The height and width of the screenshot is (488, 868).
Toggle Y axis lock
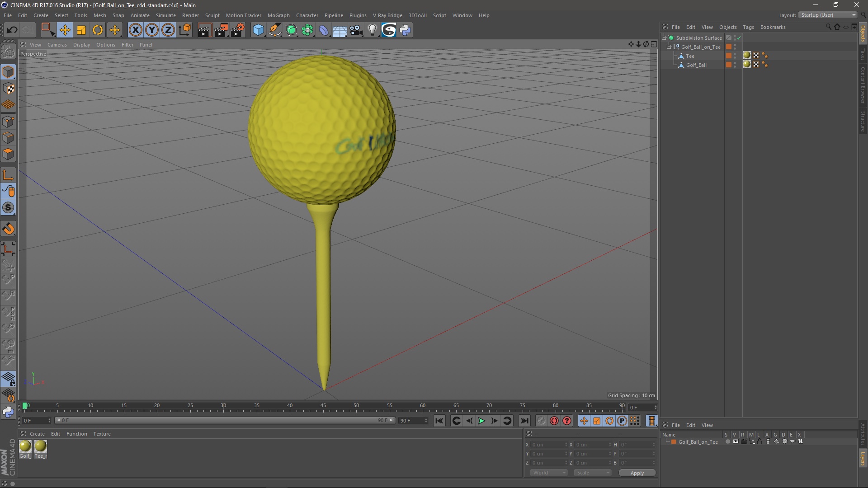point(152,30)
